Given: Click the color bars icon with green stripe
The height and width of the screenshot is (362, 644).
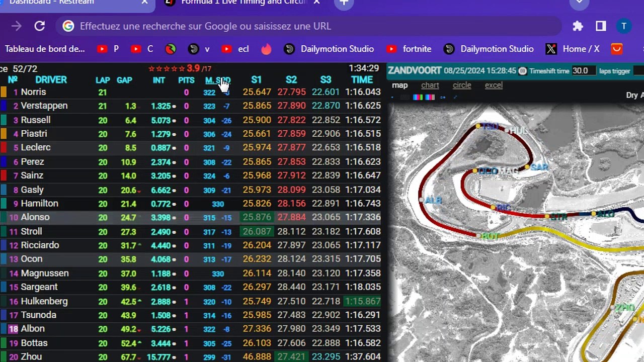Looking at the screenshot, I should pyautogui.click(x=417, y=98).
